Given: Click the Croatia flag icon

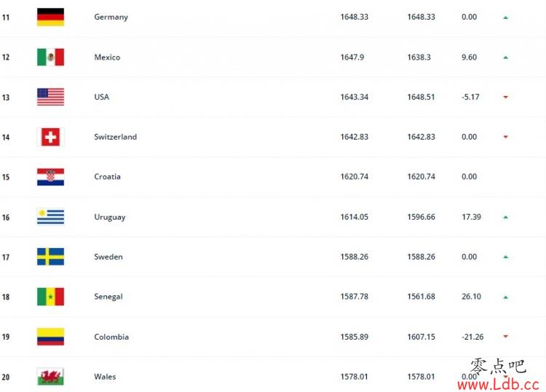Looking at the screenshot, I should point(50,177).
